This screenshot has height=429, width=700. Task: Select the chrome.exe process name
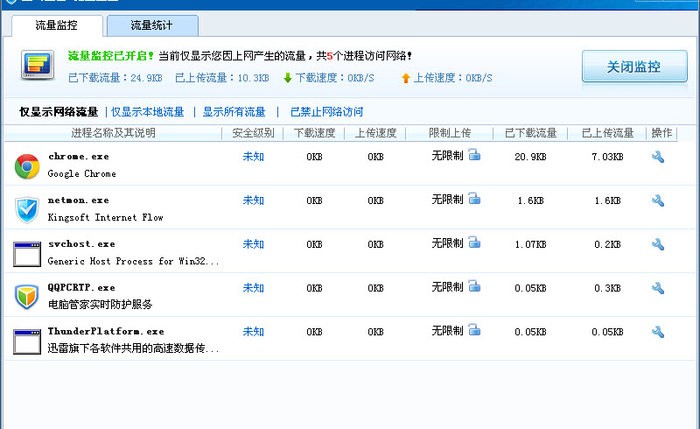tap(79, 157)
